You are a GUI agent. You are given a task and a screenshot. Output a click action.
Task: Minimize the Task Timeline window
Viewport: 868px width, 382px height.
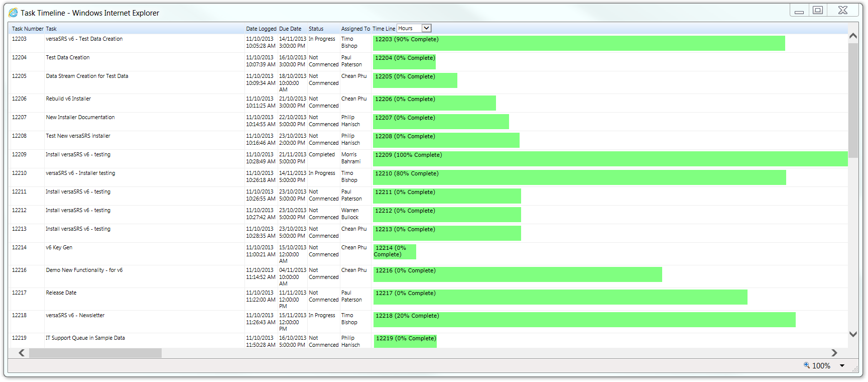pyautogui.click(x=799, y=10)
